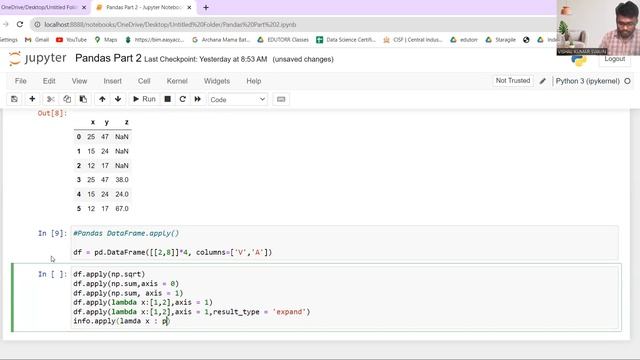Restart kernel and run all fast-forward icon

click(198, 99)
